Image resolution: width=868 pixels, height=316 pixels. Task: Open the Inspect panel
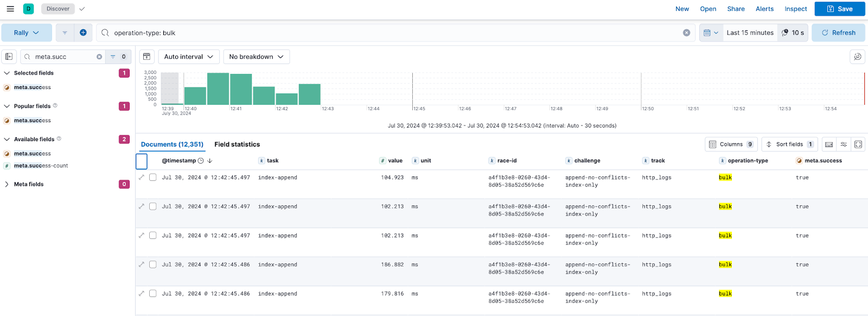click(795, 9)
